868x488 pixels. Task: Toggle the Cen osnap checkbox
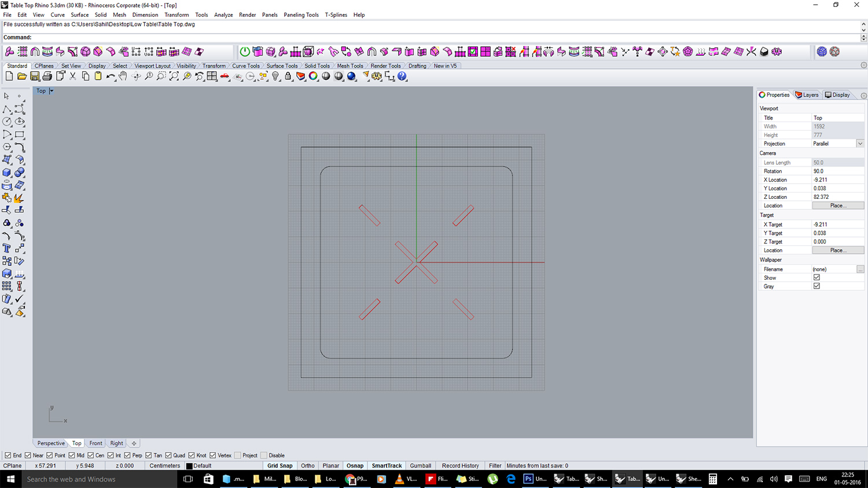click(91, 456)
